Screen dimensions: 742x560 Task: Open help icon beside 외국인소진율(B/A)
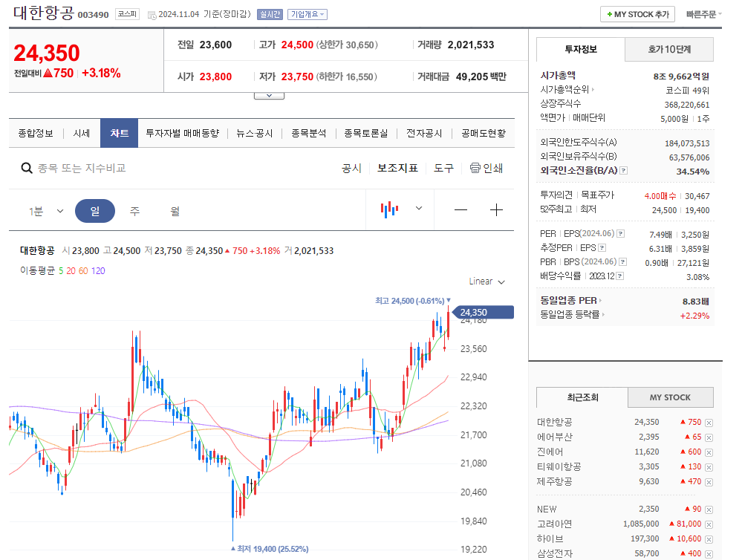click(624, 170)
